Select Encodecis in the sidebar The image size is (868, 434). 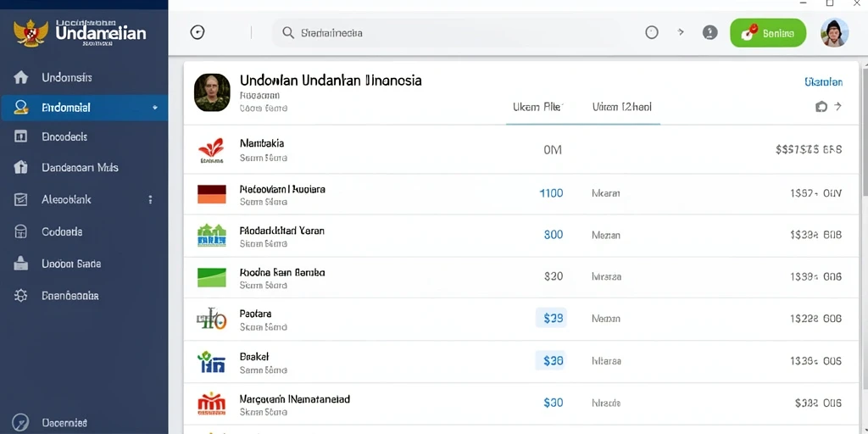pyautogui.click(x=64, y=136)
